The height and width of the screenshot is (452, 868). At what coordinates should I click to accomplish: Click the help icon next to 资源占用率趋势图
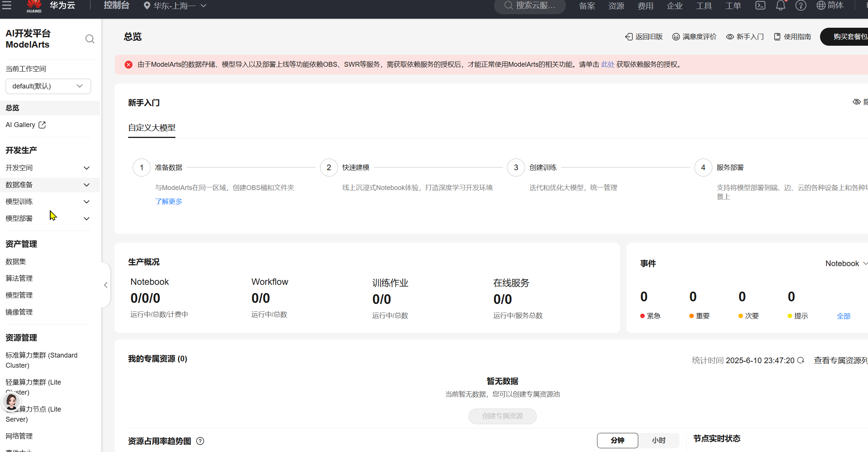(200, 441)
